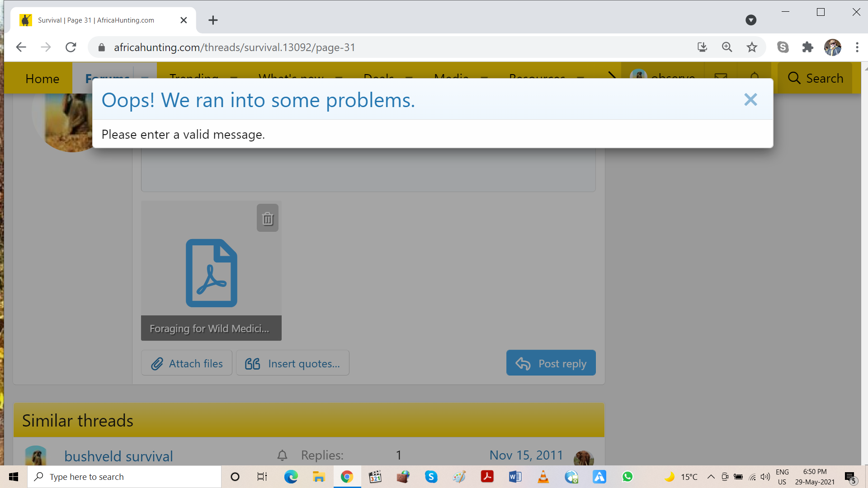Submit with Post reply button
Screen dimensions: 868x488
point(551,363)
